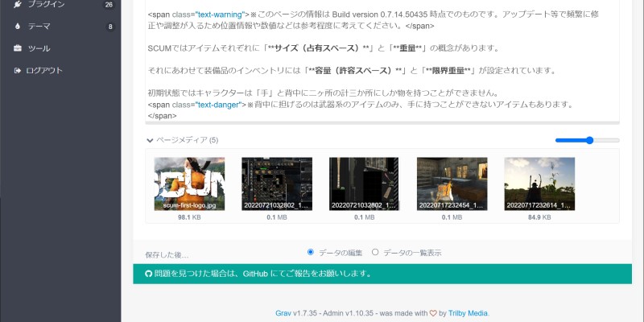Image resolution: width=644 pixels, height=322 pixels.
Task: Adjust the media thumbnail size slider
Action: (x=588, y=140)
